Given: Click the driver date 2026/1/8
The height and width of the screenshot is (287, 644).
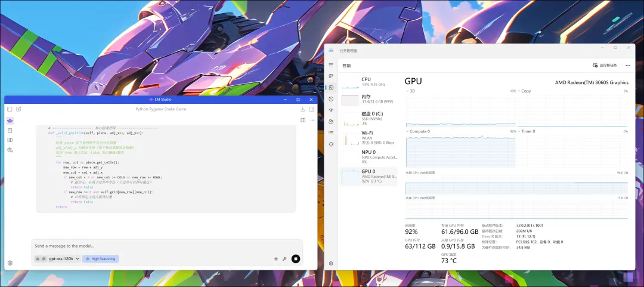Looking at the screenshot, I should 523,231.
